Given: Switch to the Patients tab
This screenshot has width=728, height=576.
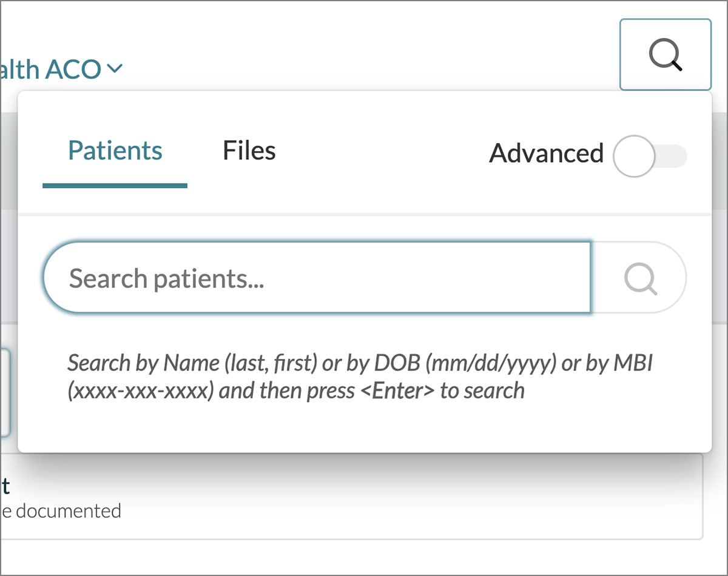Looking at the screenshot, I should [115, 150].
